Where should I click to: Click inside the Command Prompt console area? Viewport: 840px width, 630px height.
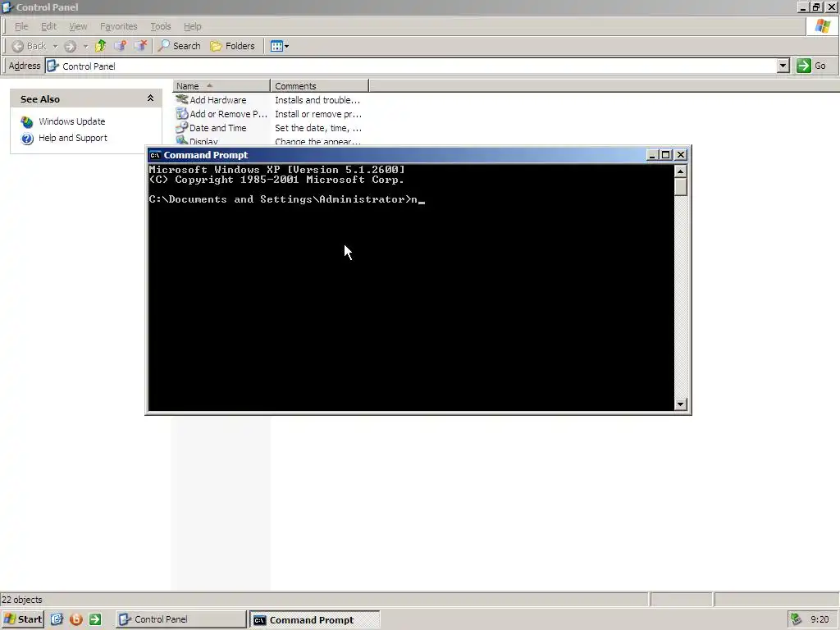(411, 288)
